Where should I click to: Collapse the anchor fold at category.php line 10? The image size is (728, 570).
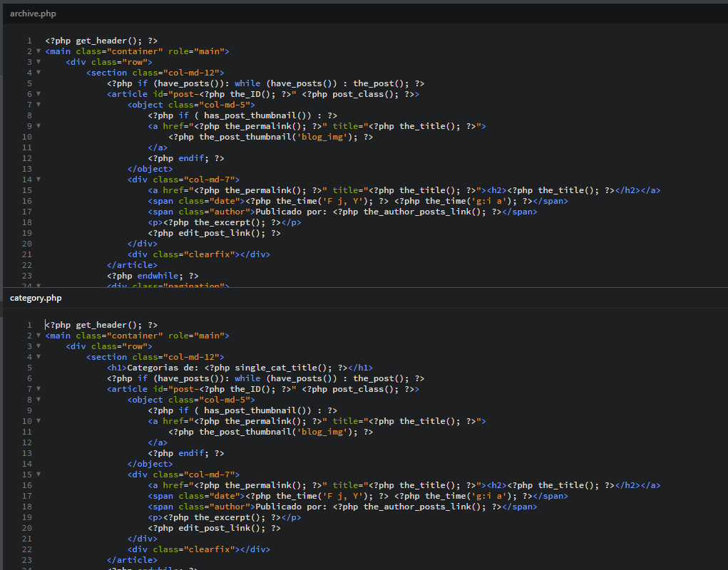pos(39,420)
